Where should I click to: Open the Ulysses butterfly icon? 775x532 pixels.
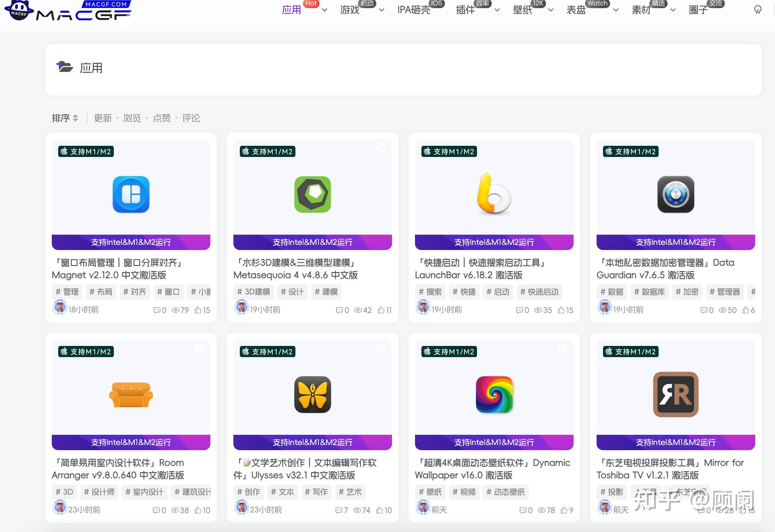coord(312,395)
